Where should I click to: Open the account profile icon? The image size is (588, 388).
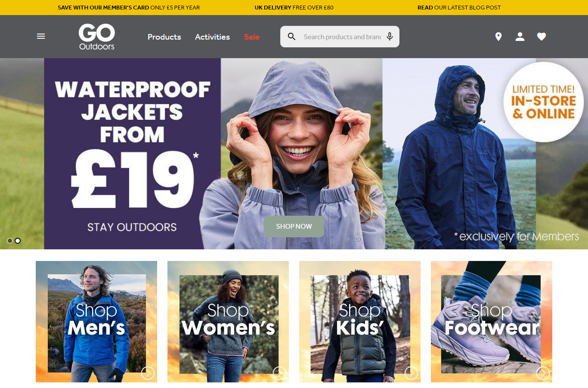click(x=520, y=37)
